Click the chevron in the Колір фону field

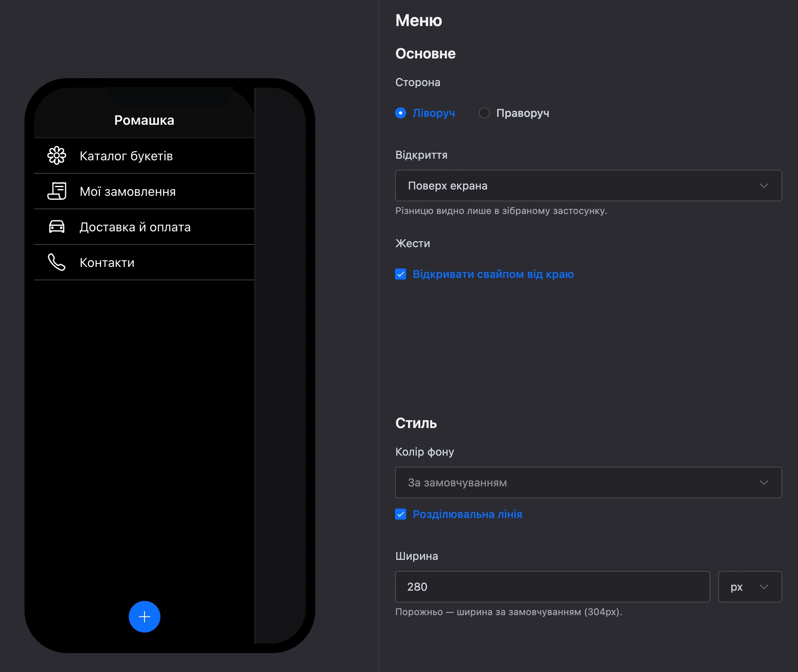click(x=764, y=482)
